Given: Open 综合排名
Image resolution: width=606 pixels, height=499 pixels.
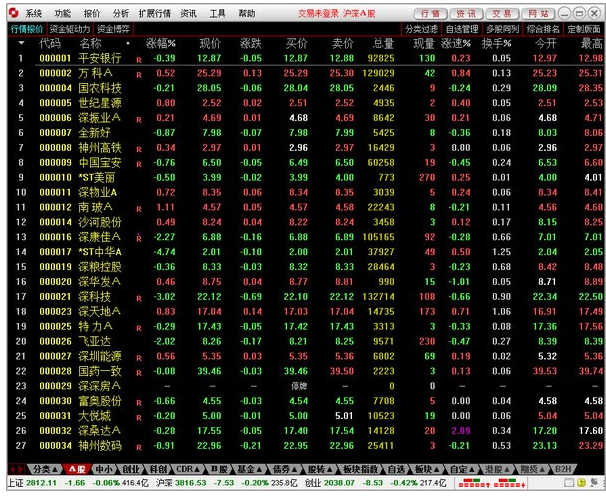Looking at the screenshot, I should [x=543, y=29].
